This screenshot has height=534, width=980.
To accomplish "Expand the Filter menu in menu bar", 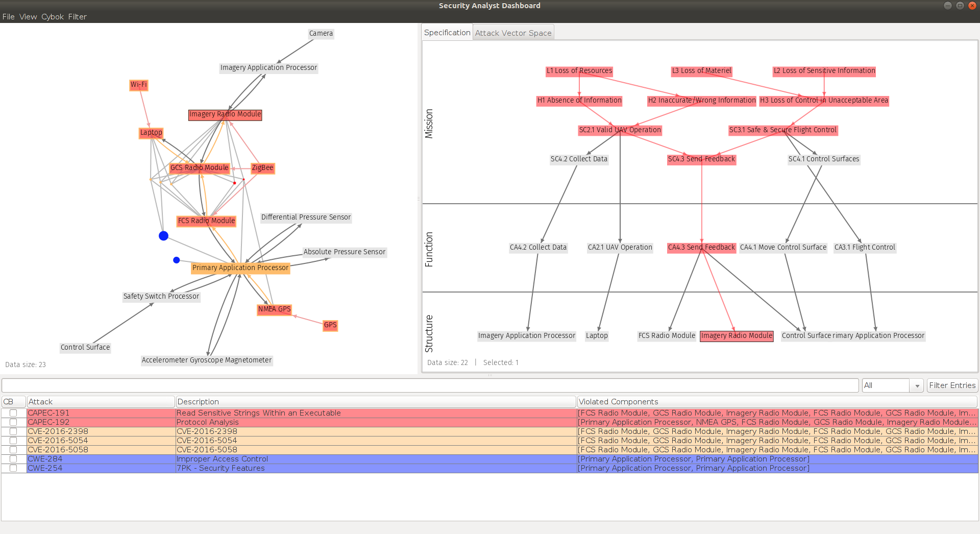I will pos(78,17).
